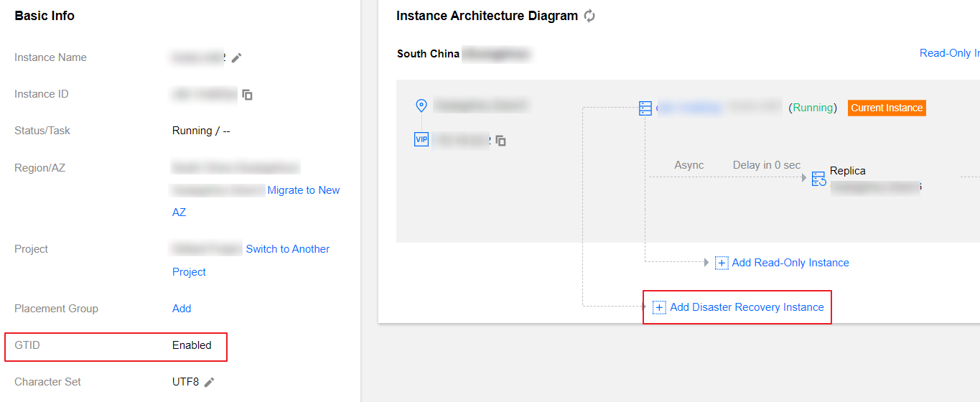The height and width of the screenshot is (402, 980).
Task: Copy the VIP address using its copy icon
Action: pos(501,141)
